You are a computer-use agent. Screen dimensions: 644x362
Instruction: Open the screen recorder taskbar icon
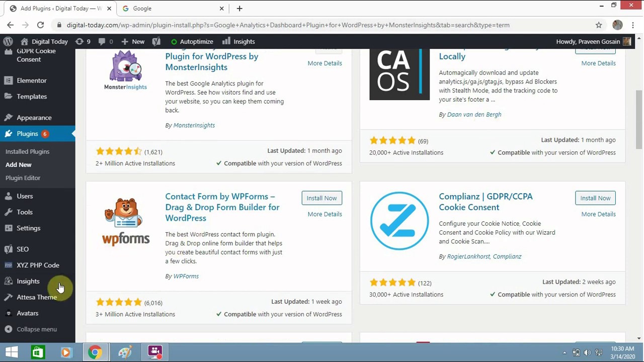[x=155, y=352]
